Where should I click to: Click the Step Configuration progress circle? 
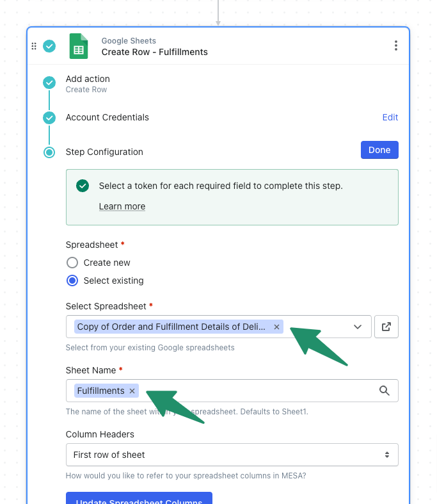(x=49, y=152)
